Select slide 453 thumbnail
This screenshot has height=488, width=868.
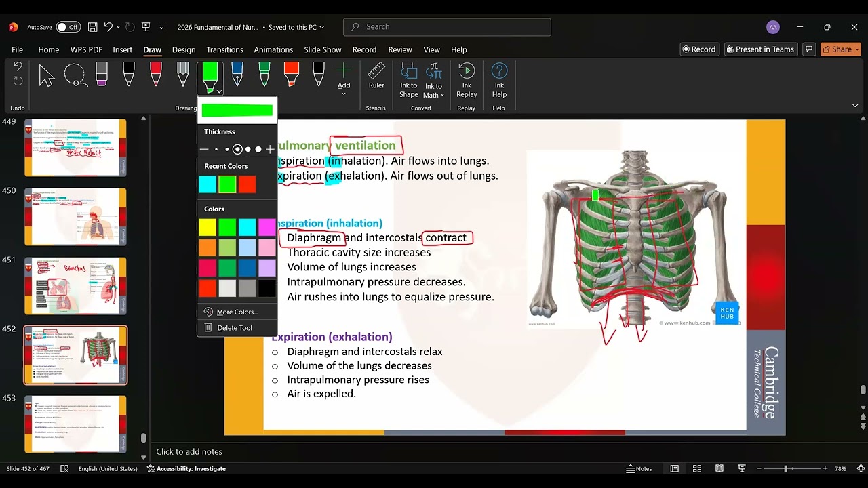click(x=75, y=424)
